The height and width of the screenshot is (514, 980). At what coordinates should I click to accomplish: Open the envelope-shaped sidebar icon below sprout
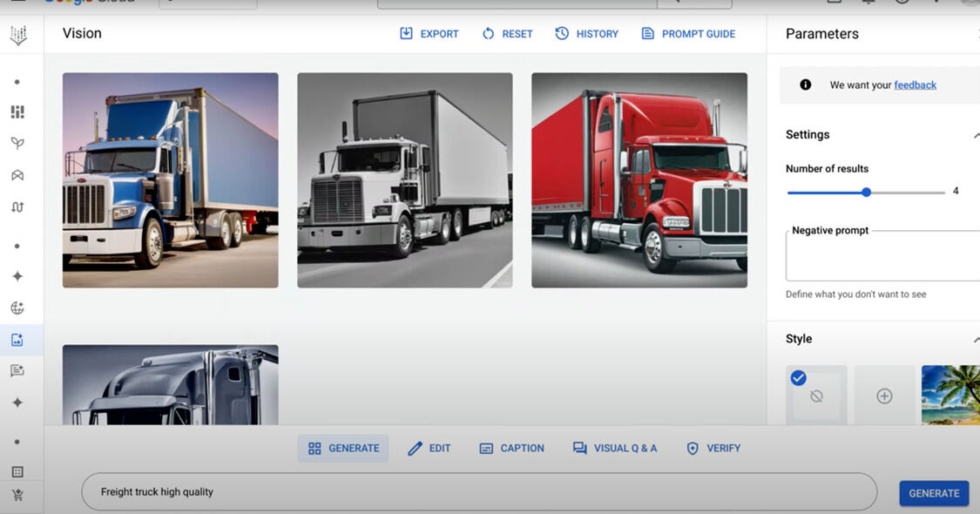(17, 175)
